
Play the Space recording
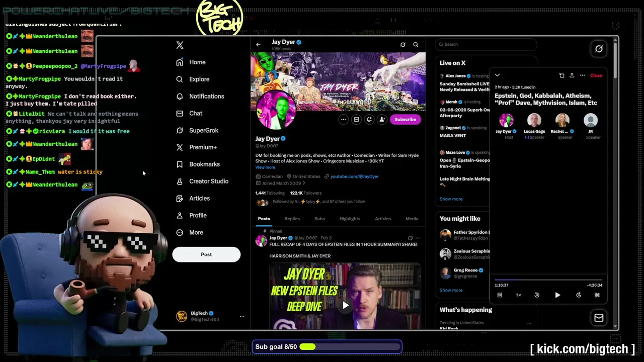tap(557, 296)
